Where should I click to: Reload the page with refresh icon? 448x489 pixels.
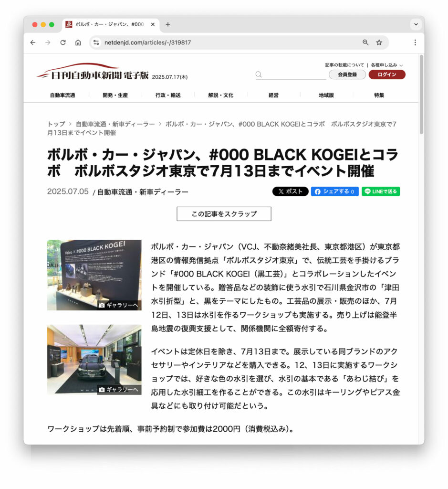pyautogui.click(x=63, y=43)
